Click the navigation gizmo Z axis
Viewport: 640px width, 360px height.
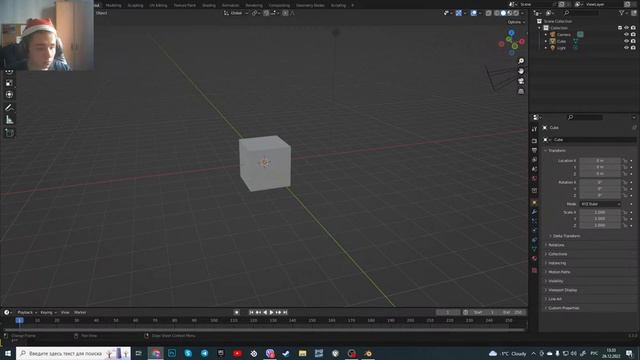tap(511, 33)
